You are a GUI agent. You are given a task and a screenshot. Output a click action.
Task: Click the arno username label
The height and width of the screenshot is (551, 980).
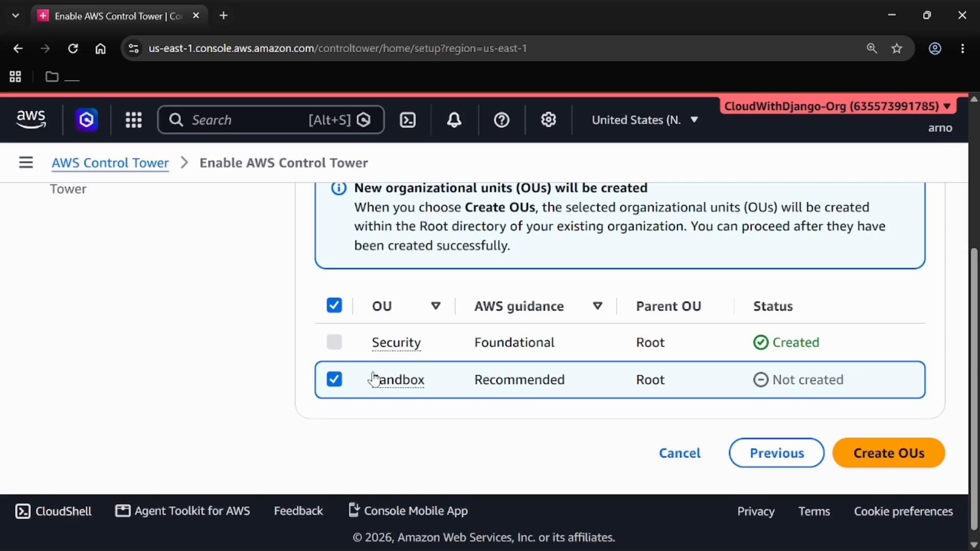[x=940, y=128]
